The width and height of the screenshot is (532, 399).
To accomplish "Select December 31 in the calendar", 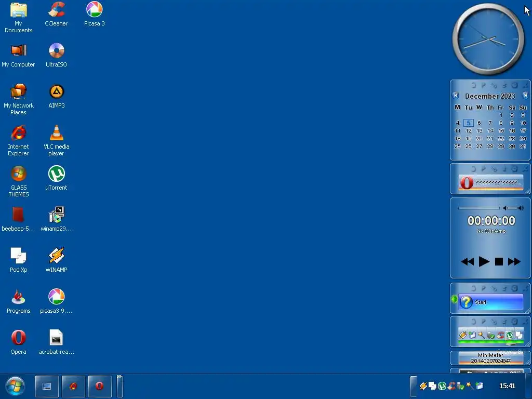I will pos(523,146).
